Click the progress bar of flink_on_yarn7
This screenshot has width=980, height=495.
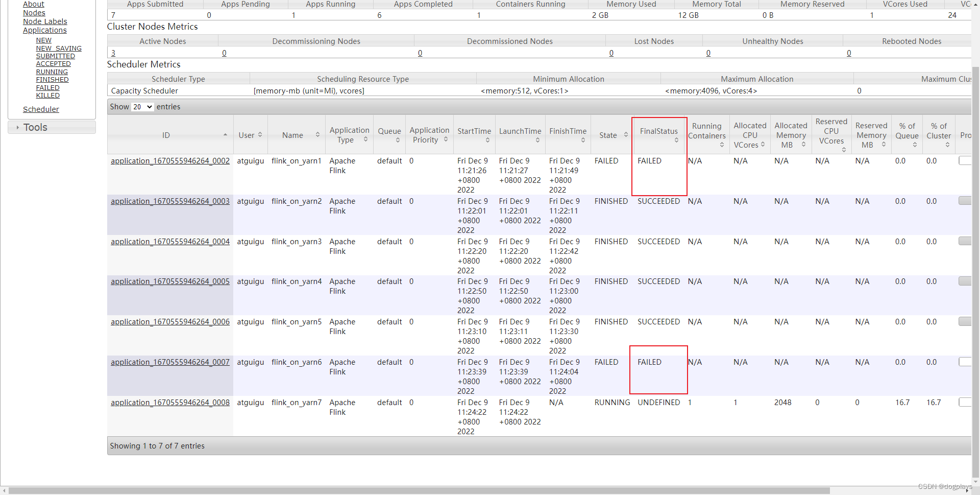tap(966, 402)
